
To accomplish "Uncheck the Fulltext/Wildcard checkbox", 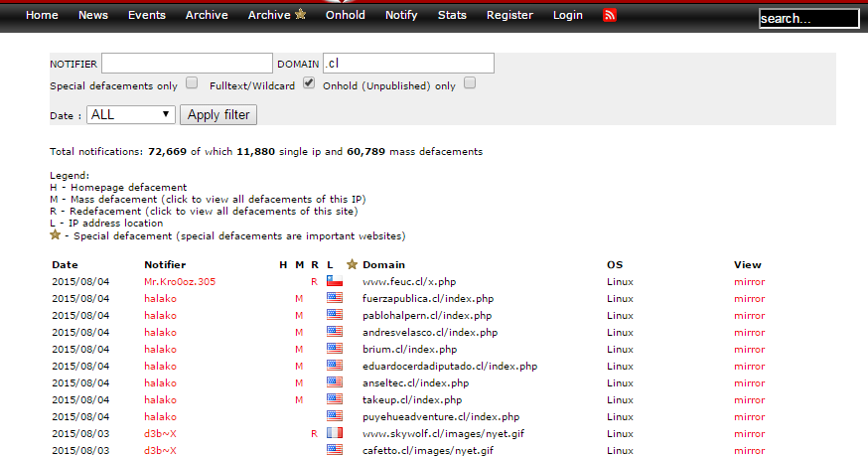I will click(x=309, y=83).
